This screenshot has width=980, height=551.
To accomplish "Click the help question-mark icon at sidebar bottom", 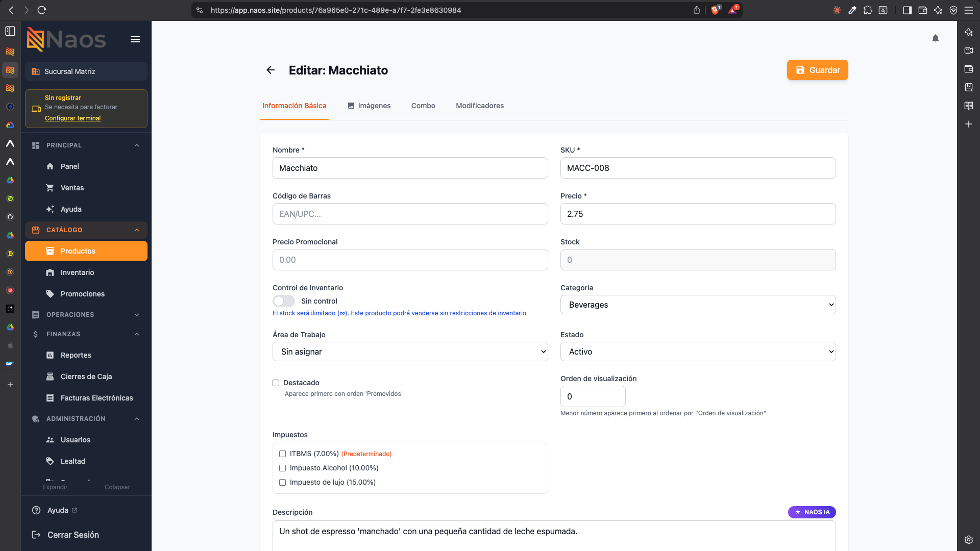I will [x=36, y=510].
